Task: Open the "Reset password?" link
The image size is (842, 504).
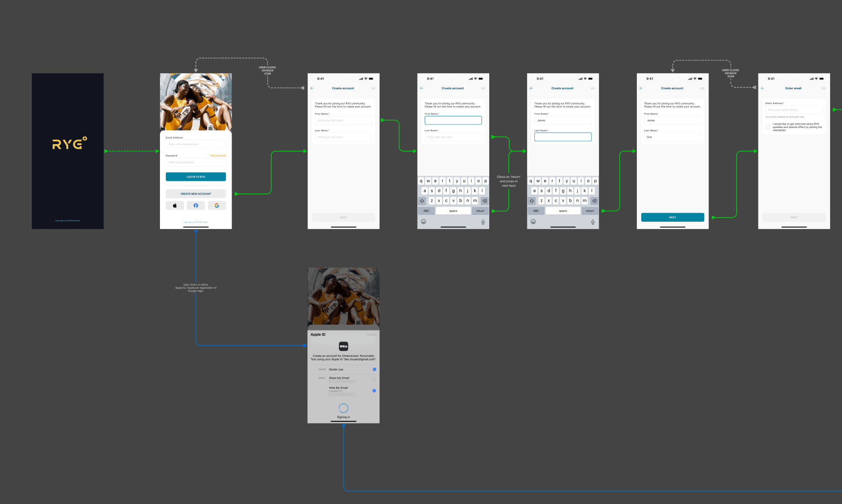Action: [218, 155]
